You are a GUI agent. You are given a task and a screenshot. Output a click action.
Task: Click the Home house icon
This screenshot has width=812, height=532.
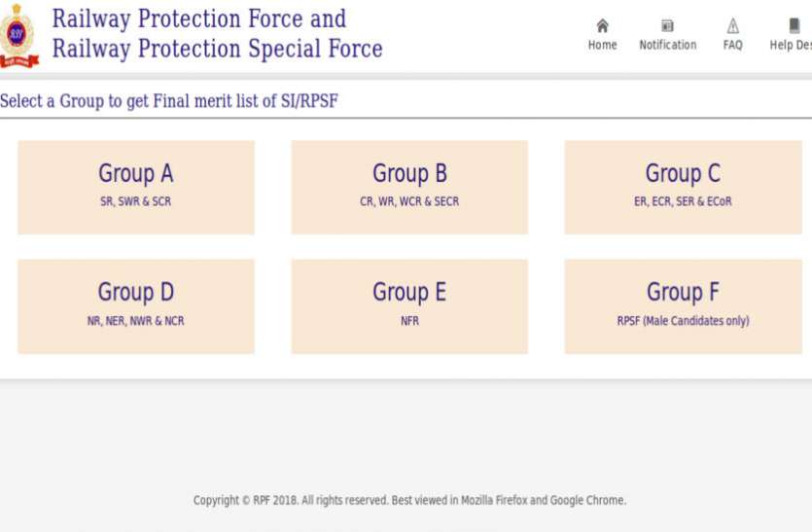(602, 25)
